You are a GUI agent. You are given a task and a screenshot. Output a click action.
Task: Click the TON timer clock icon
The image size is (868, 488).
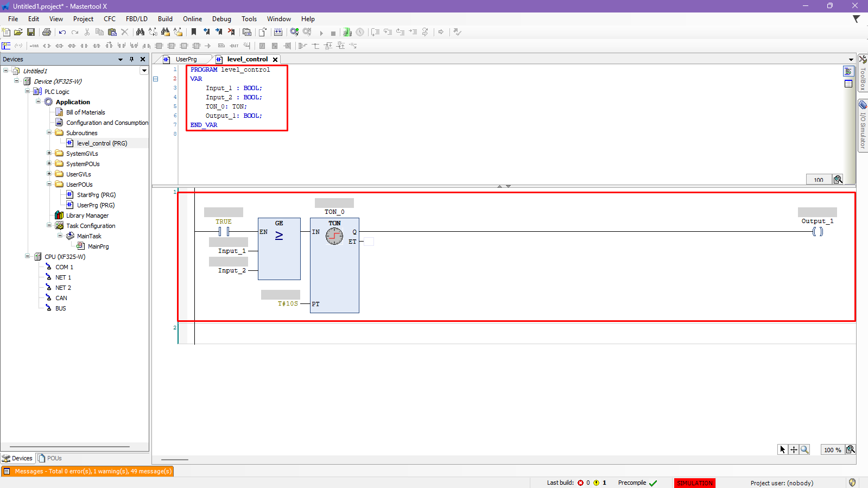334,236
